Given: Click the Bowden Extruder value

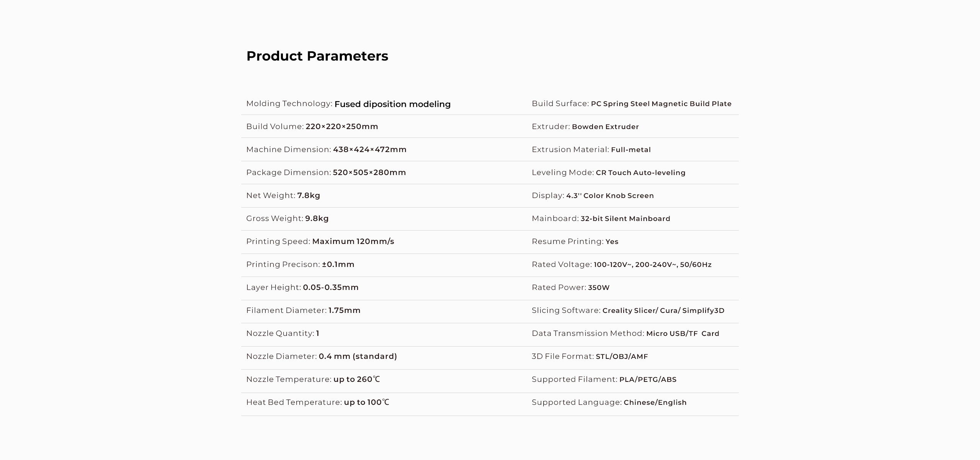Looking at the screenshot, I should pos(605,127).
